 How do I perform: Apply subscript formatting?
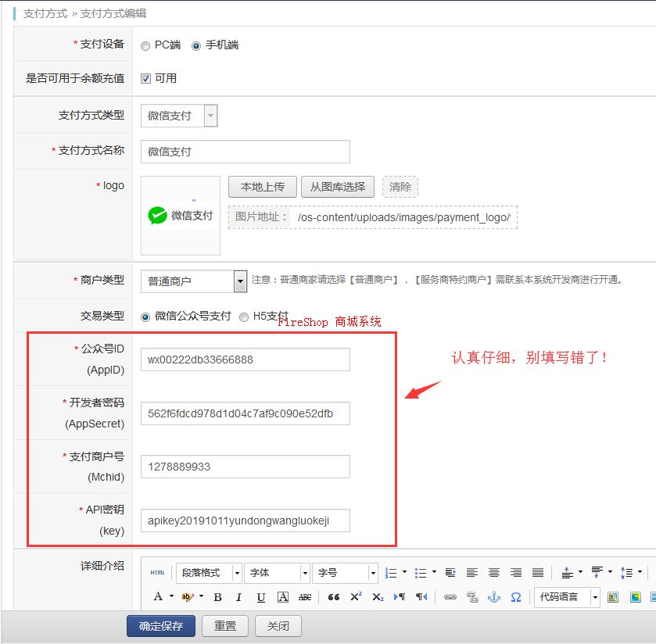tap(378, 597)
